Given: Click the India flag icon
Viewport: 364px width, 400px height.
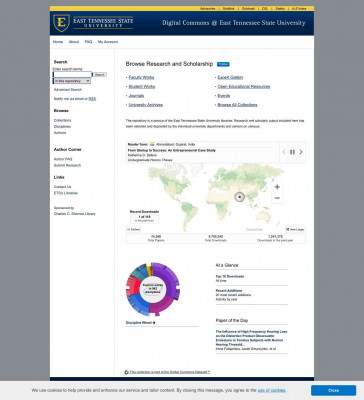Looking at the screenshot, I should [152, 144].
